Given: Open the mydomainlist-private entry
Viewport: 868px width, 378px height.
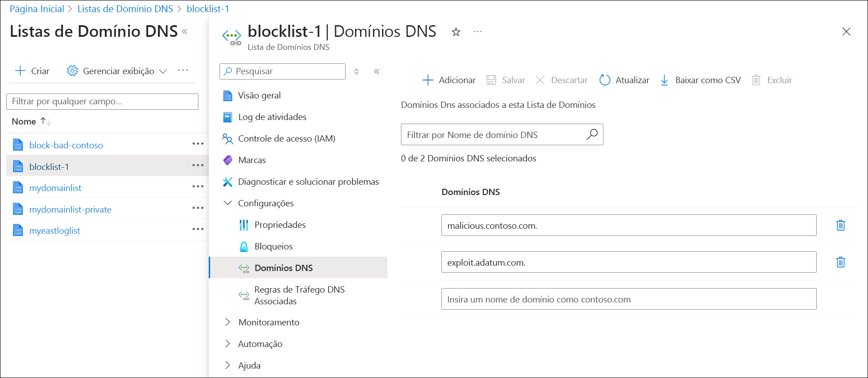Looking at the screenshot, I should coord(70,209).
